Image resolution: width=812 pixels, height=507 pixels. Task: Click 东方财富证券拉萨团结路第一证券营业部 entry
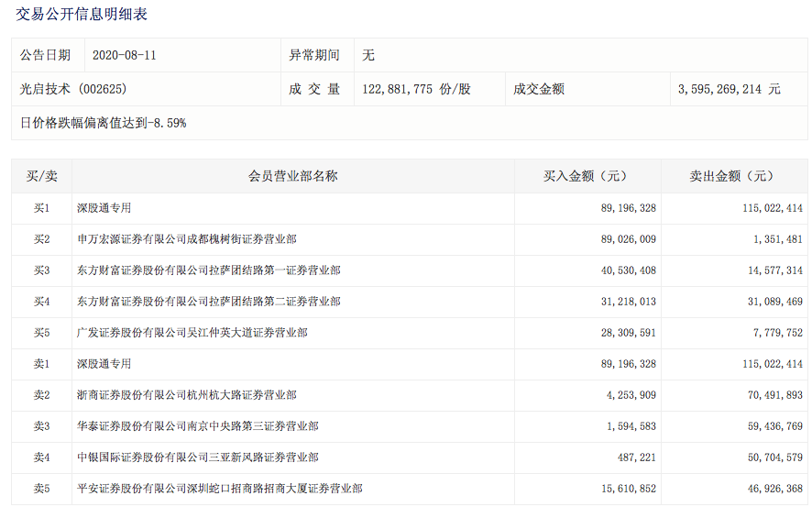[x=209, y=270]
